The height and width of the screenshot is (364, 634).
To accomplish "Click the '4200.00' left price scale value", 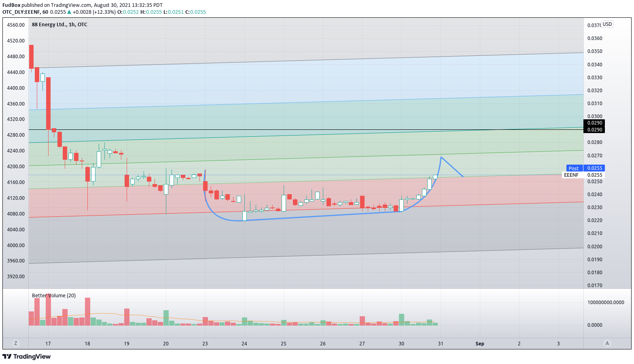I will [16, 167].
